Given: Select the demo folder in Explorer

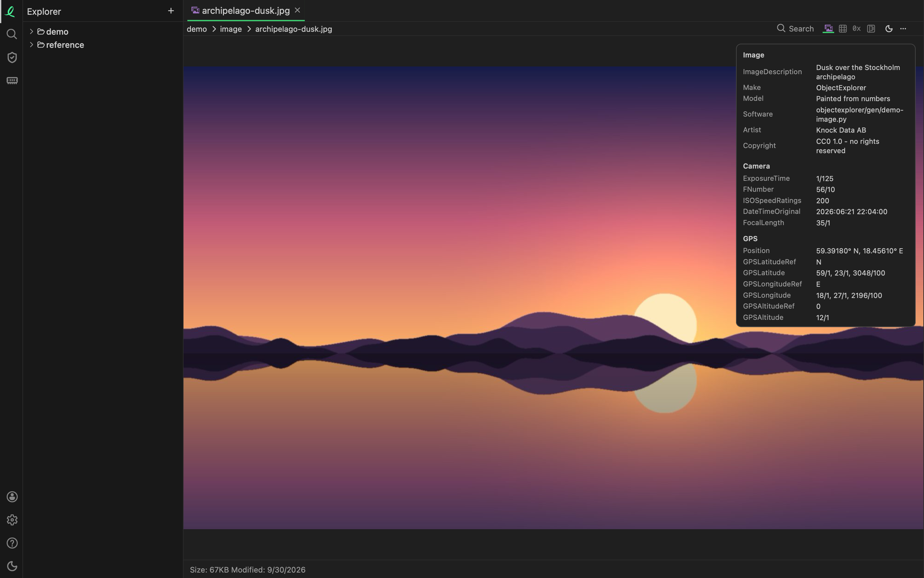Looking at the screenshot, I should pos(57,32).
